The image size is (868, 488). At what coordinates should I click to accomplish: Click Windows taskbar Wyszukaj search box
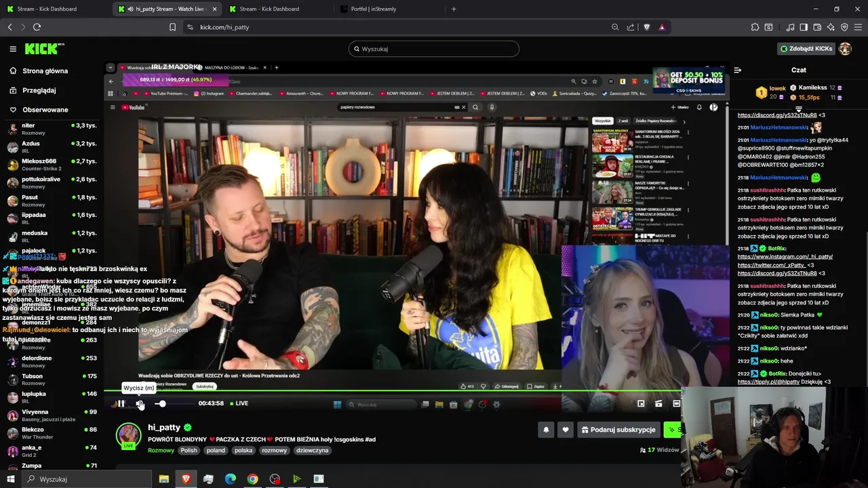[86, 479]
